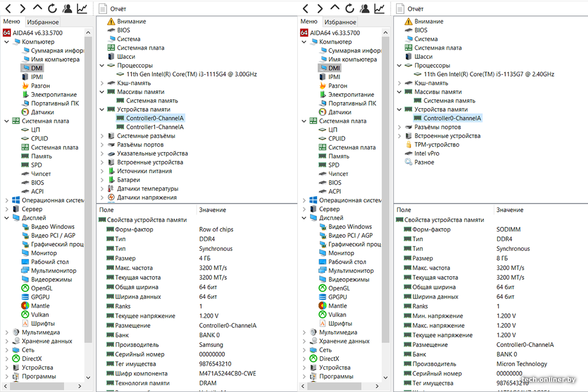Select the i5-1135G7 processor entry in right window
Viewport: 588px width, 392px height.
pyautogui.click(x=484, y=74)
